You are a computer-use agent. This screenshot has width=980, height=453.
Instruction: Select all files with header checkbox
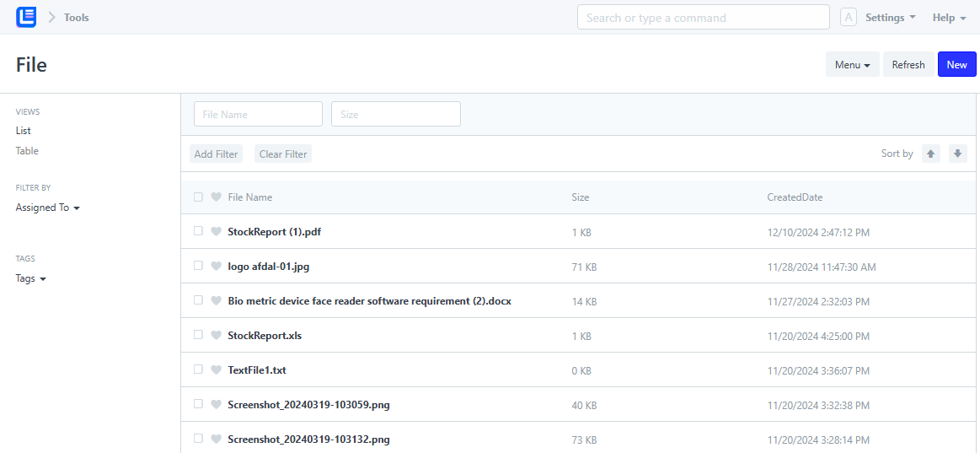point(198,197)
